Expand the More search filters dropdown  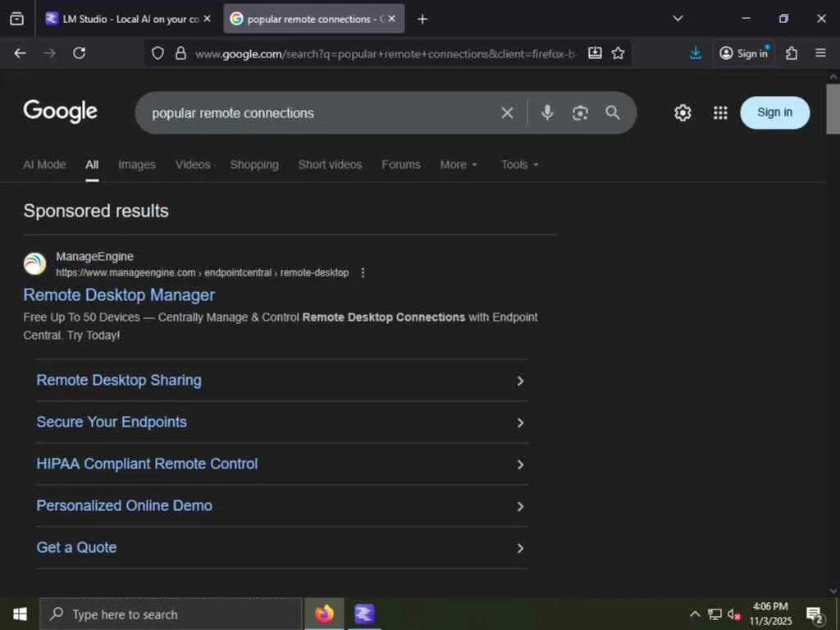tap(459, 165)
